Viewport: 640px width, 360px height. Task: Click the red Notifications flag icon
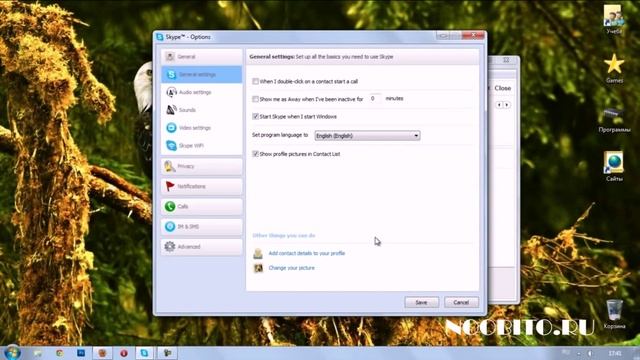point(170,187)
